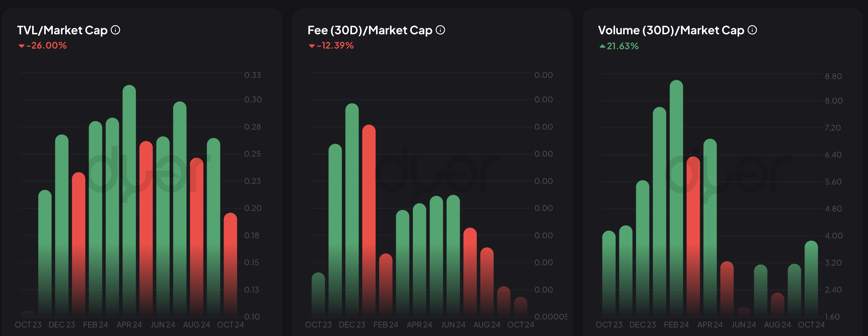
Task: Select the tallest bar in the Volume (30D)/Market Cap chart
Action: [676, 198]
